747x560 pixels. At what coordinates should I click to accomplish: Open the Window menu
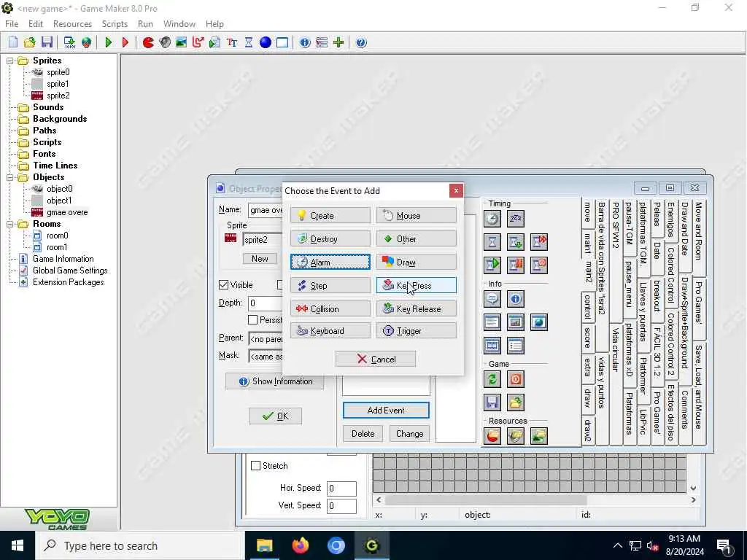click(179, 24)
